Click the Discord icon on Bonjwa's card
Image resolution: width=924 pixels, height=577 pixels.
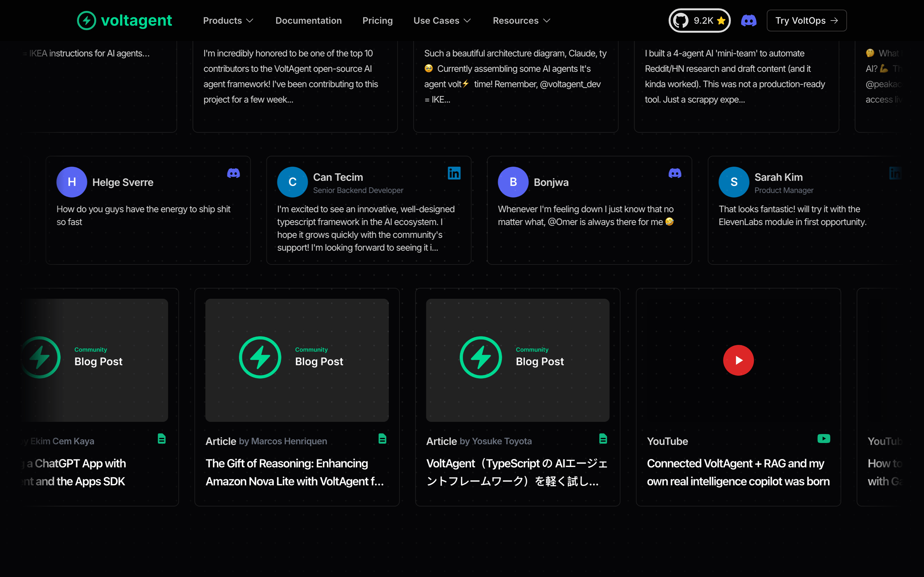click(675, 173)
